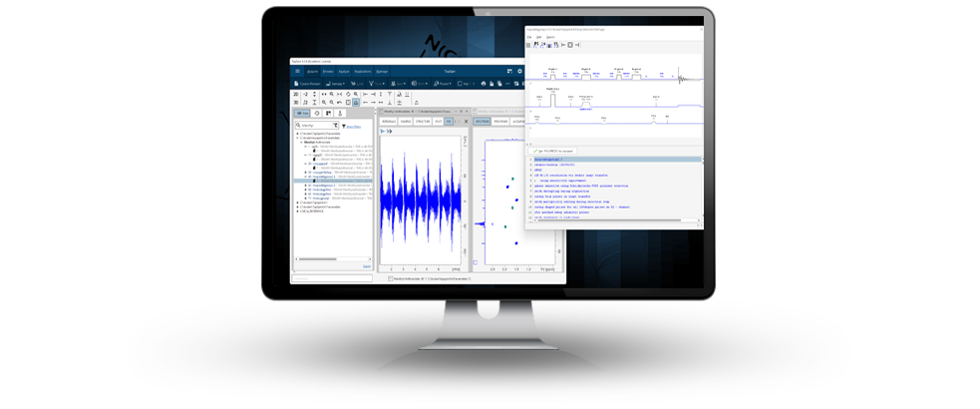Select the SPECTRUM tab in the right pane
Screen dimensions: 980x409
(482, 121)
